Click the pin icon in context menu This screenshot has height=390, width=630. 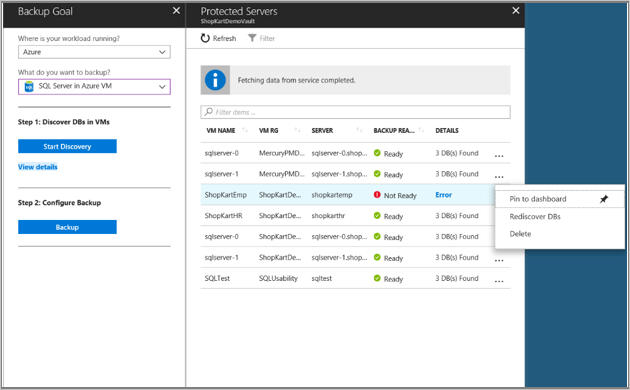pyautogui.click(x=603, y=199)
